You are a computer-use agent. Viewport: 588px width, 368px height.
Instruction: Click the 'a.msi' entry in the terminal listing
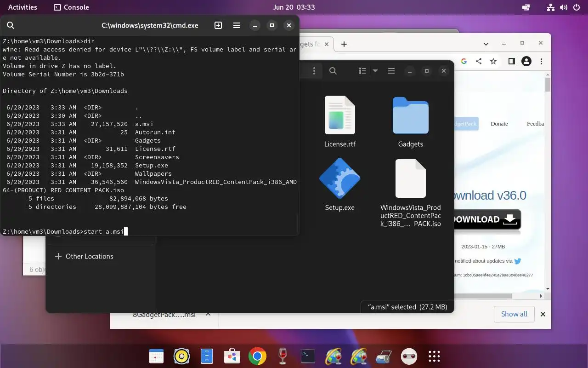click(144, 124)
